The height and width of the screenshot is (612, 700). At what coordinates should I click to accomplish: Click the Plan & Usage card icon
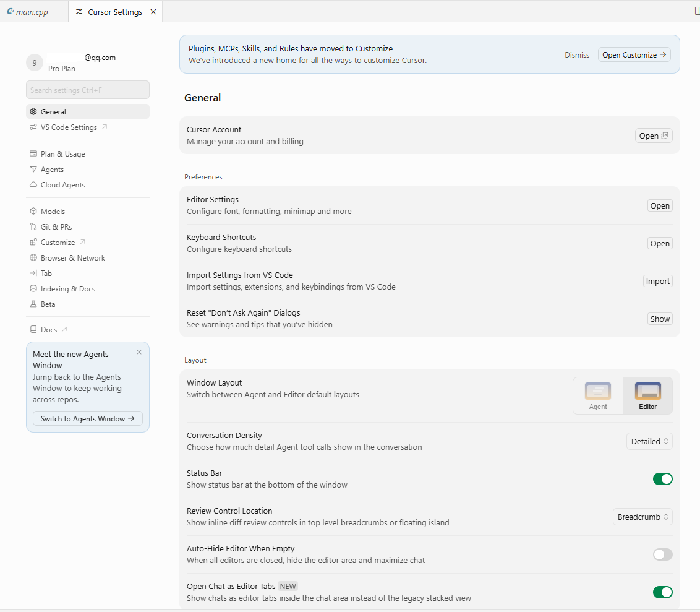(33, 153)
